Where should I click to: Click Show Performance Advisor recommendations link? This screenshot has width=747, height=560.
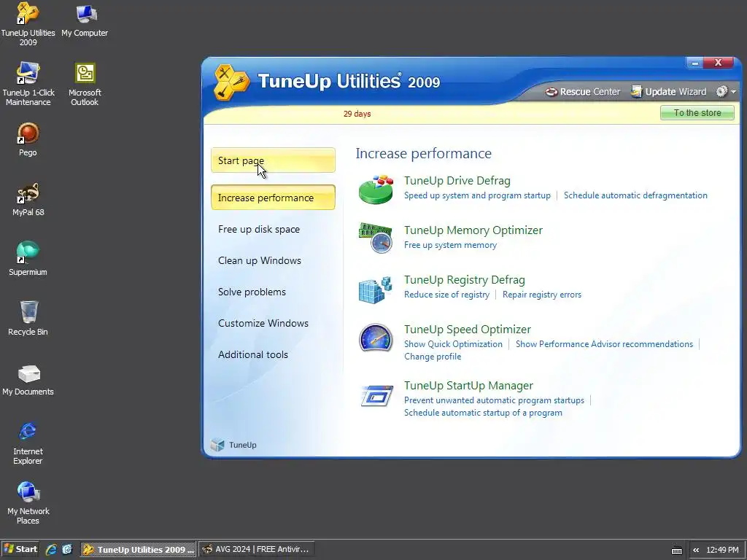604,344
